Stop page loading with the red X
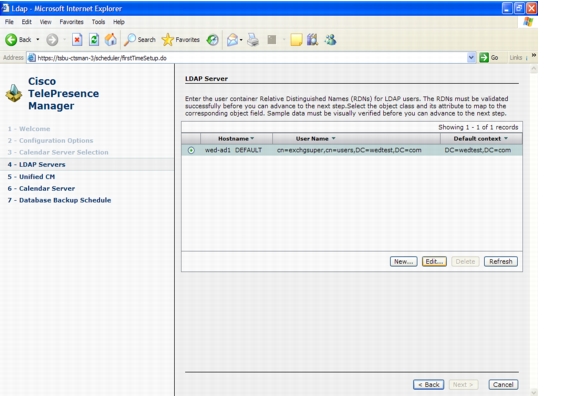 click(77, 40)
